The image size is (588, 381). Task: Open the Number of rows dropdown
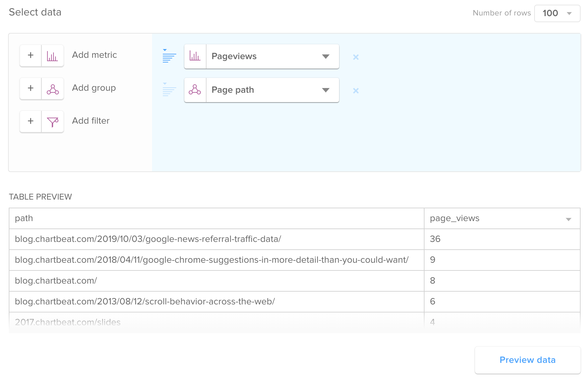(557, 13)
